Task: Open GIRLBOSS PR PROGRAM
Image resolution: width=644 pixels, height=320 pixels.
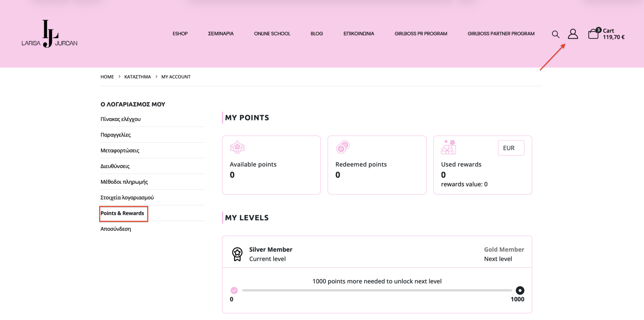Action: 421,33
